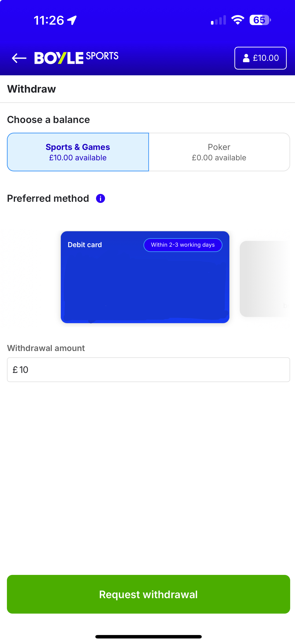This screenshot has width=295, height=644.
Task: Open account balance £10.00 button
Action: coord(260,58)
